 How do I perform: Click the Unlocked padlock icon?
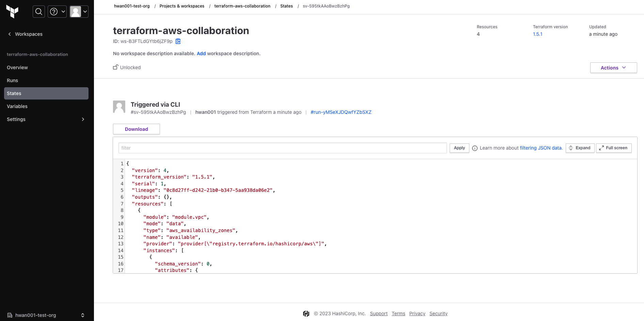(x=116, y=67)
